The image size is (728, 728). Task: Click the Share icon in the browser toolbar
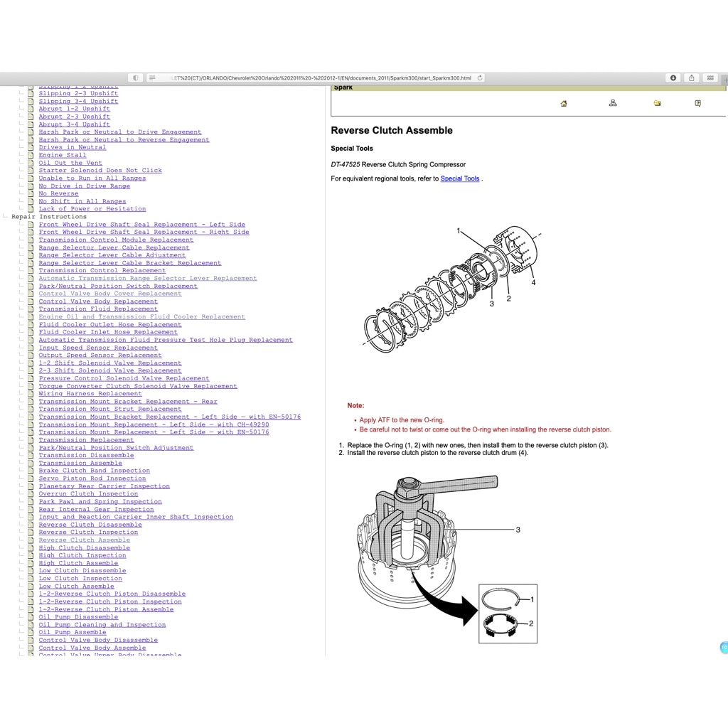point(691,78)
